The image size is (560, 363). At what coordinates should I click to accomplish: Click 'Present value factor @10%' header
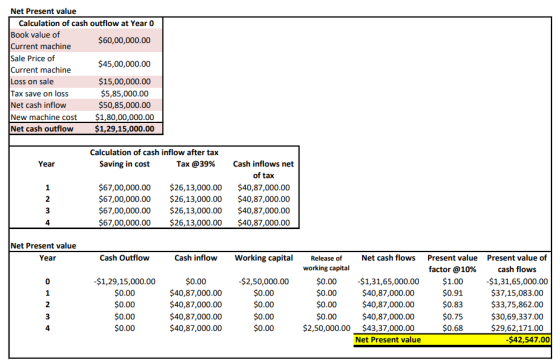[x=452, y=264]
